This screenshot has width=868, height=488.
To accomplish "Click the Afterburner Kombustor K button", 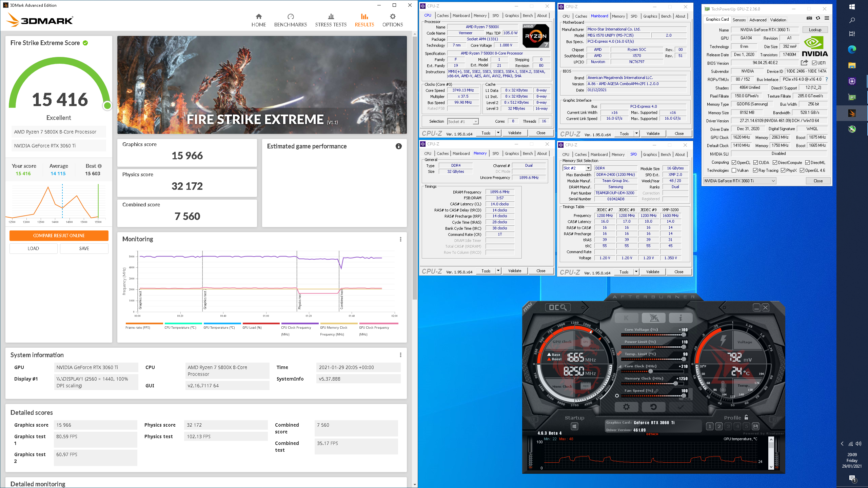I will pyautogui.click(x=627, y=318).
